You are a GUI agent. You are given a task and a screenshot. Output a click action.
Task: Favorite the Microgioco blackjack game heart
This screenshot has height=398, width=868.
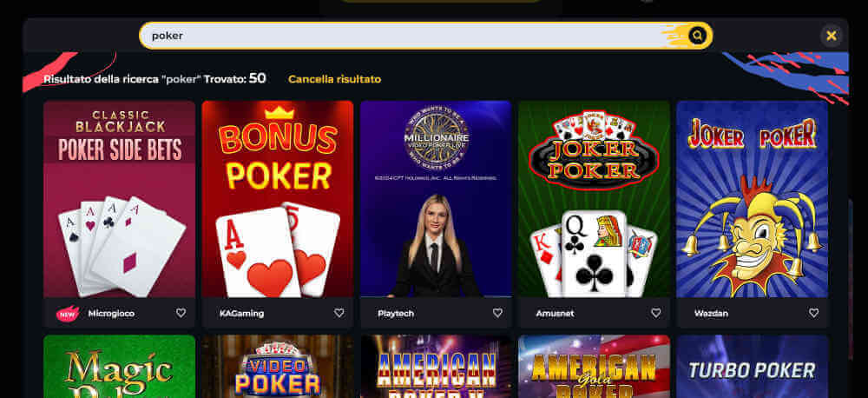[x=181, y=313]
